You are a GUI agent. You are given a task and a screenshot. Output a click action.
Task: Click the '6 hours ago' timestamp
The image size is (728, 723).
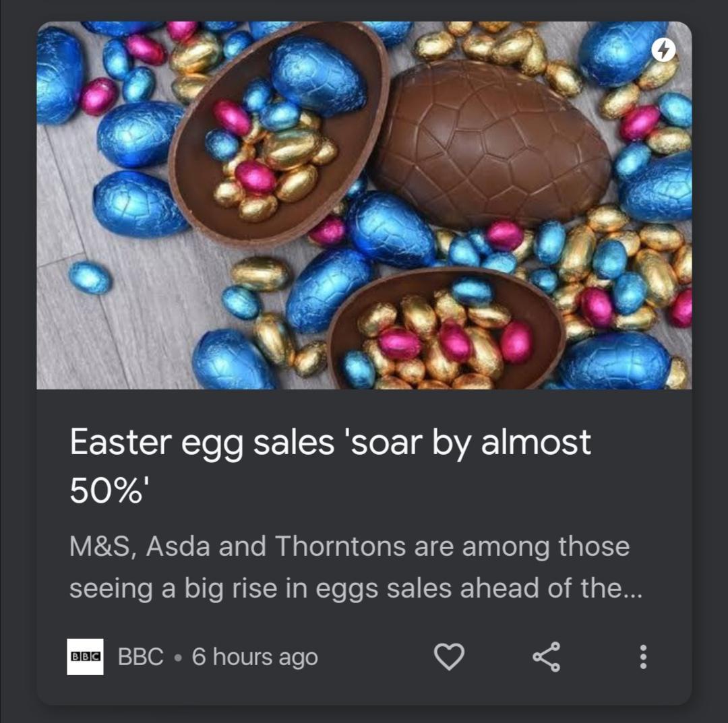pyautogui.click(x=255, y=657)
